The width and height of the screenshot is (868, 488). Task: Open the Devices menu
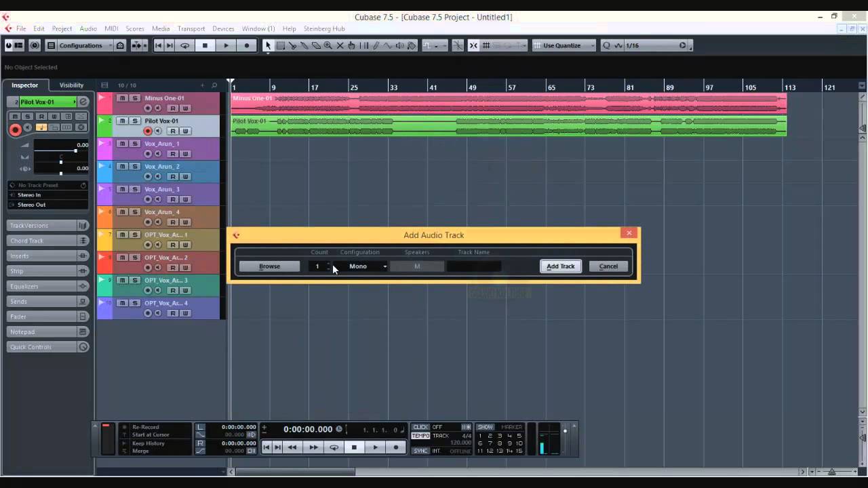(223, 28)
